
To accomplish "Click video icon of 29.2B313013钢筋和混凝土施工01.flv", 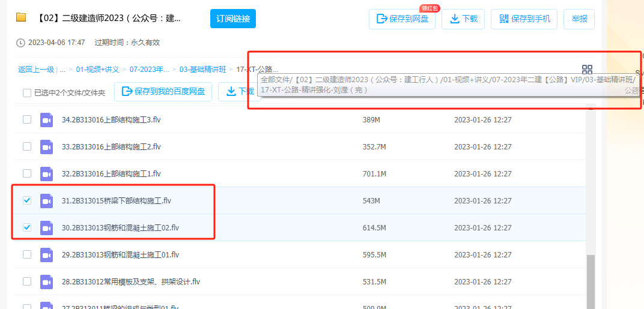I will pyautogui.click(x=46, y=255).
